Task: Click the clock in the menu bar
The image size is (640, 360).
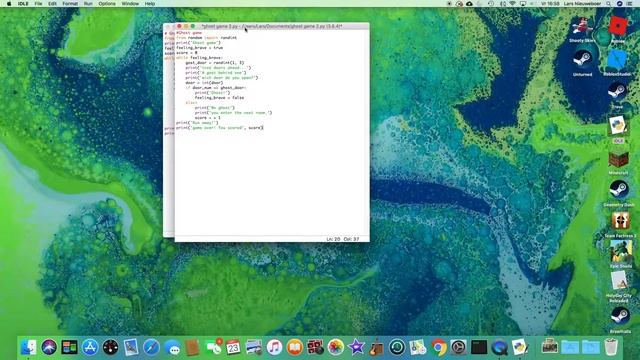Action: tap(550, 4)
